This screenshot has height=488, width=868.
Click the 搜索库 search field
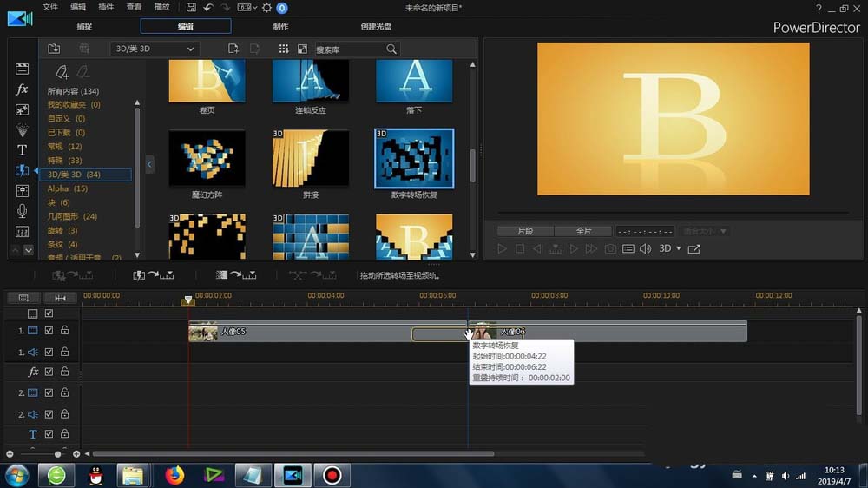click(350, 49)
